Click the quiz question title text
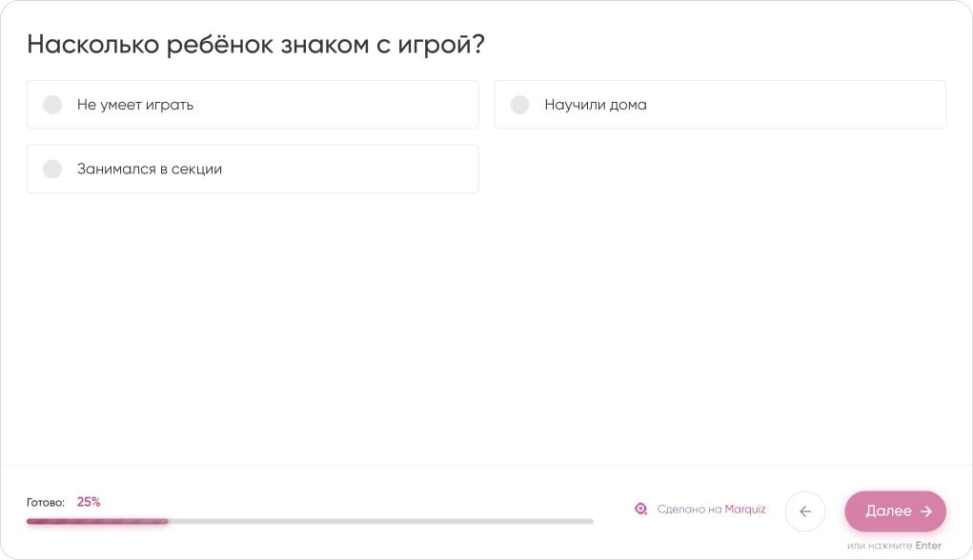Screen dimensions: 973x560 [256, 43]
